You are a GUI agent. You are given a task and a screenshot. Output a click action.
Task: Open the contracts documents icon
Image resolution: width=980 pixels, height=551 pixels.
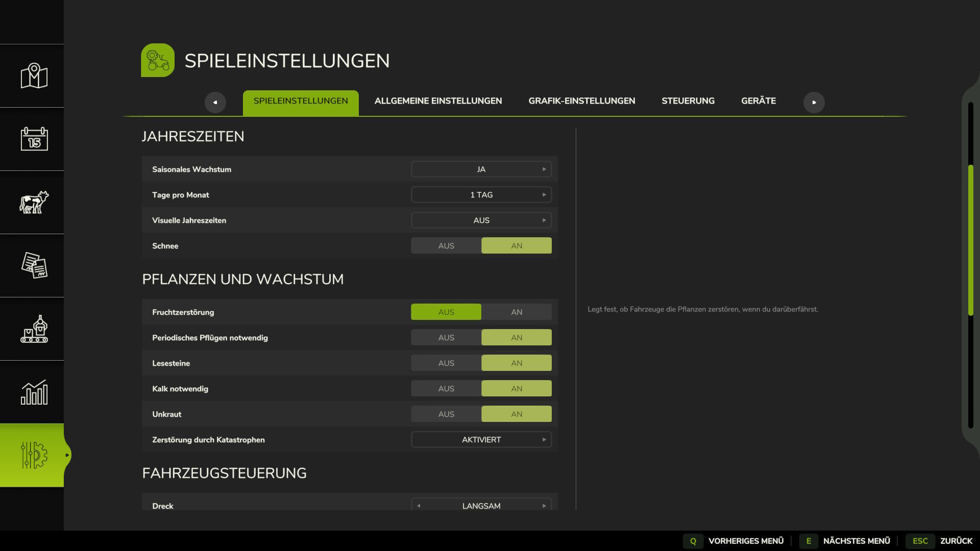coord(34,265)
